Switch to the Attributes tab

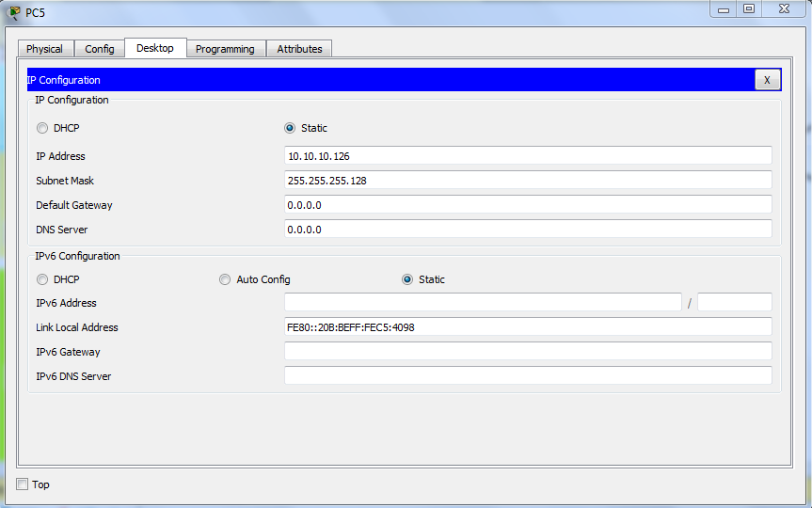pyautogui.click(x=299, y=49)
